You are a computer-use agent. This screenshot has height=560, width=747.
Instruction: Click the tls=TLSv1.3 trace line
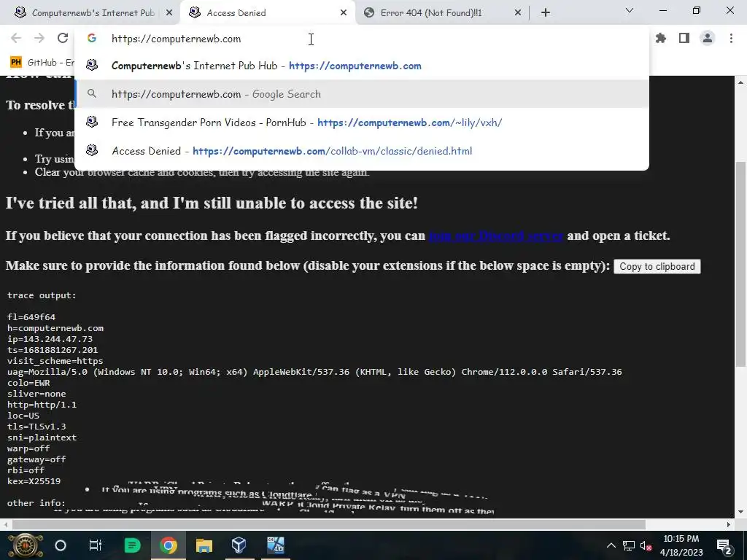click(x=36, y=426)
